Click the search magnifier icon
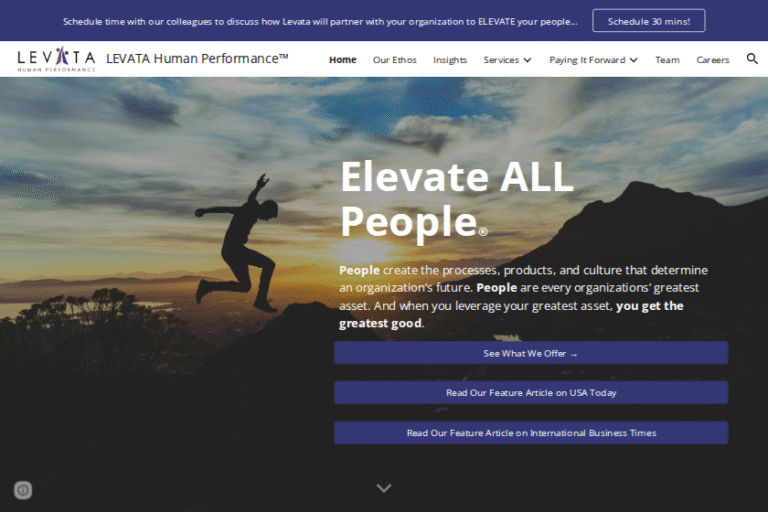Image resolution: width=768 pixels, height=512 pixels. [x=752, y=59]
